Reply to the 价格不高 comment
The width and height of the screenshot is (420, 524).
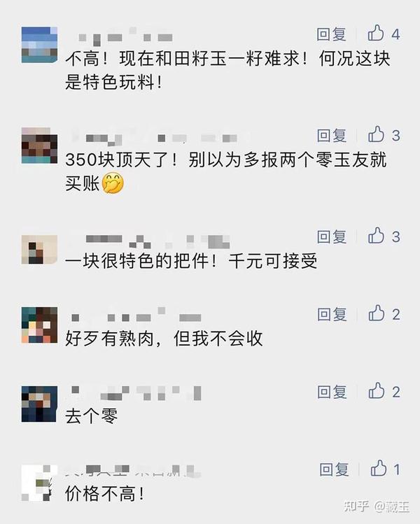334,469
